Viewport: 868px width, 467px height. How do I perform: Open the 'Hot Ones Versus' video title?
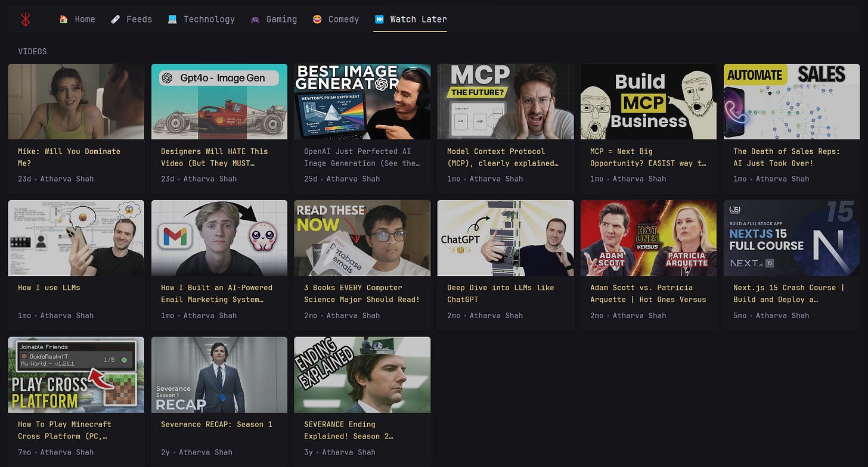[648, 294]
